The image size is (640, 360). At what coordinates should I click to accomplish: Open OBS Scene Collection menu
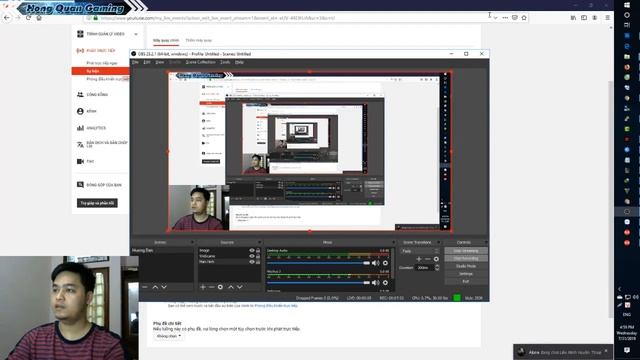click(x=200, y=62)
